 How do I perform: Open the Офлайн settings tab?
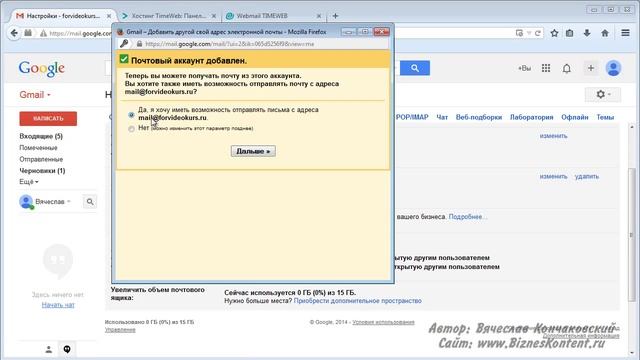coord(575,117)
